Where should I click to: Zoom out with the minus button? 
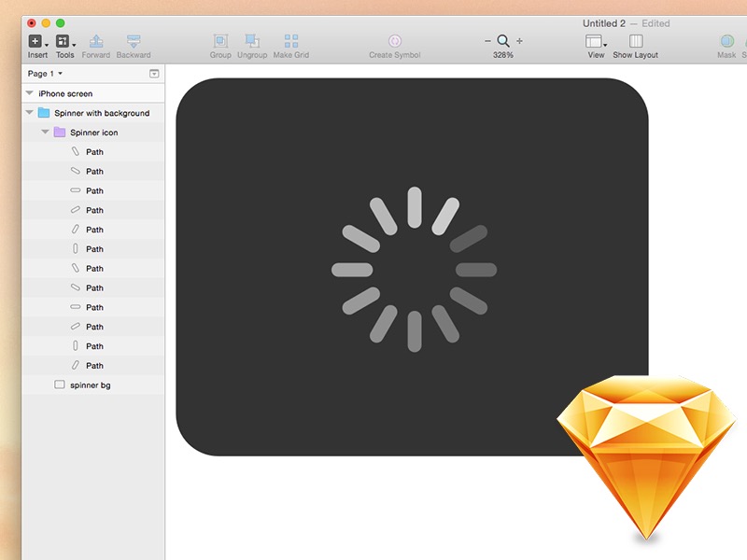487,41
